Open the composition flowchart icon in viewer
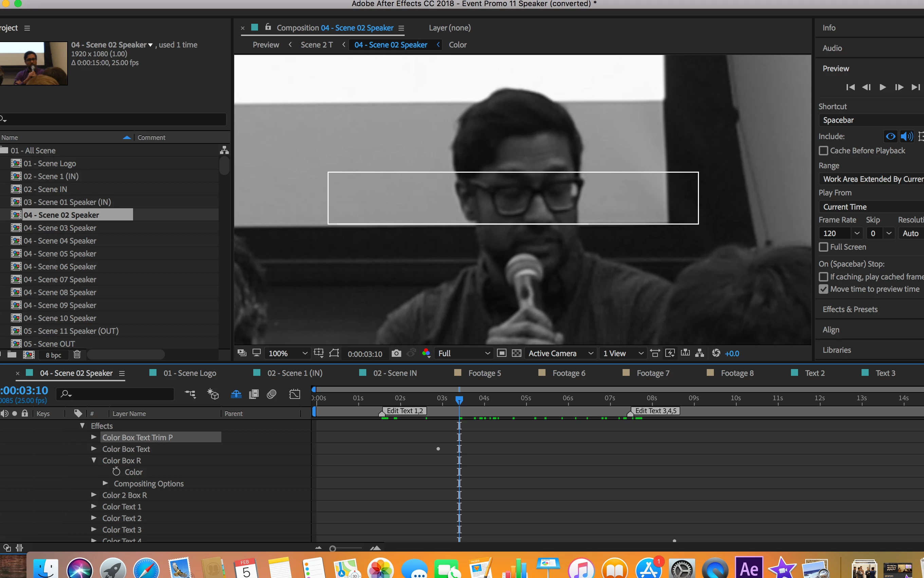924x578 pixels. 700,353
